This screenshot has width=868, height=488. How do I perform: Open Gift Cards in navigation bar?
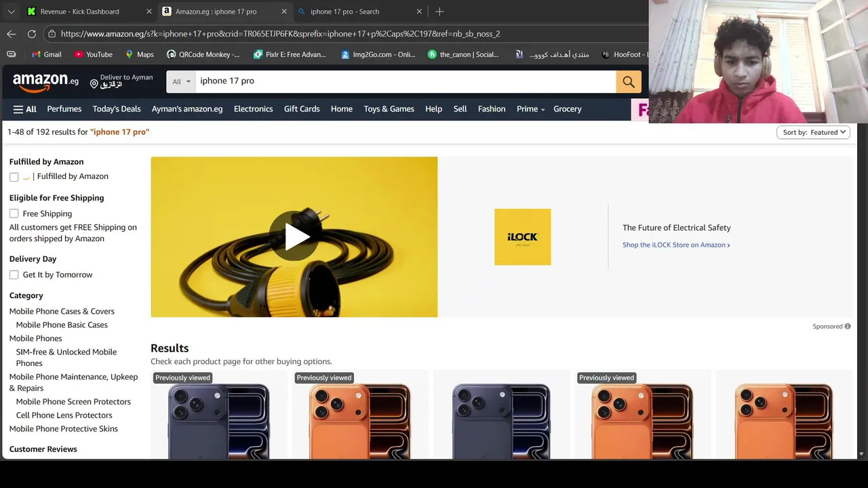302,109
